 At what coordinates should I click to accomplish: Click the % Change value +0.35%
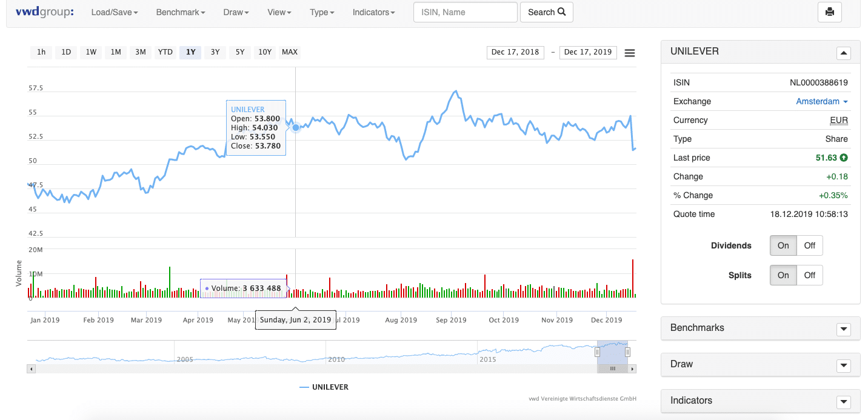tap(833, 195)
